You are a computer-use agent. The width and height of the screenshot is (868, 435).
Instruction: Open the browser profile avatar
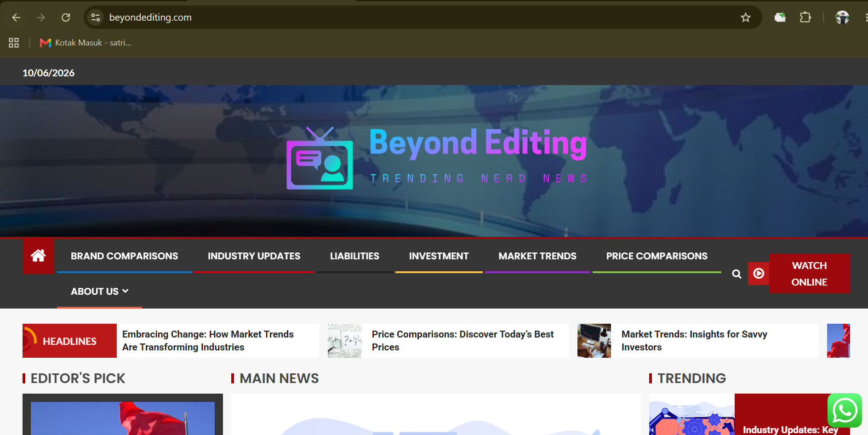pos(842,17)
